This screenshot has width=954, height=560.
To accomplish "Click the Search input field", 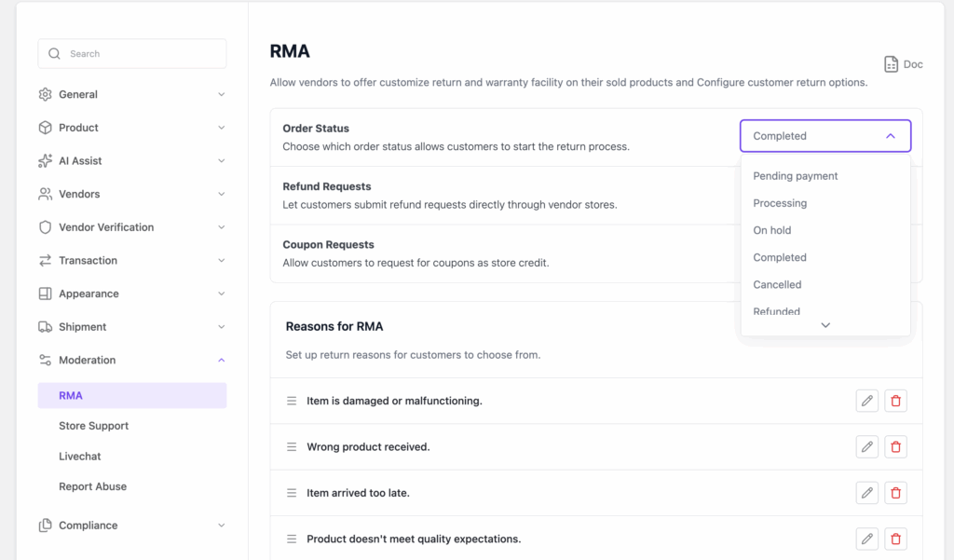I will [131, 53].
